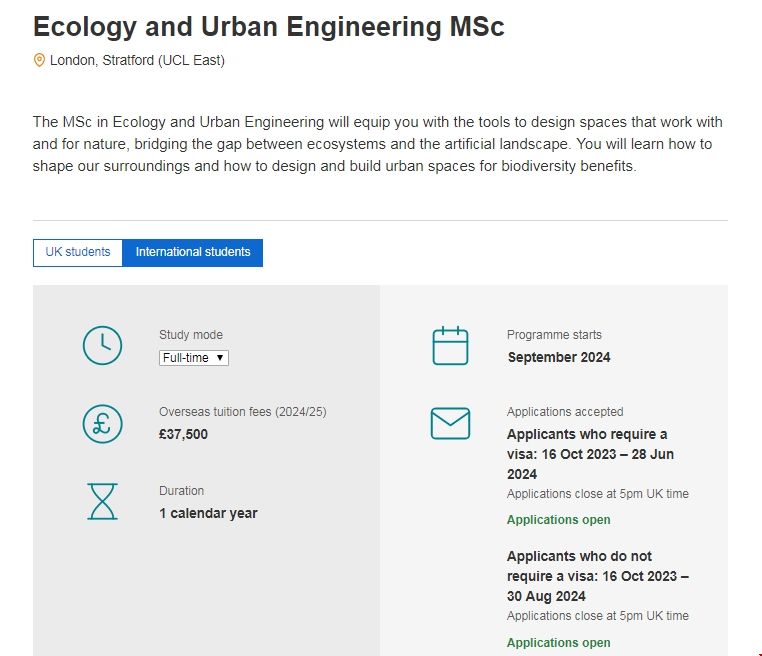This screenshot has width=762, height=656.
Task: Click the clock icon beside Study mode
Action: pyautogui.click(x=102, y=345)
